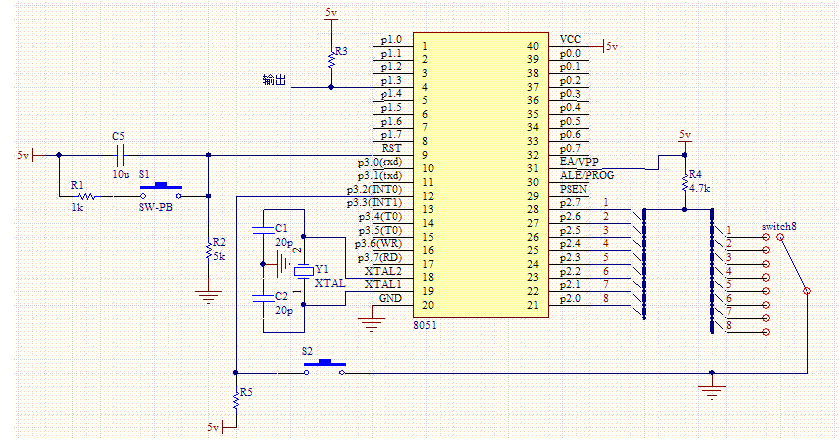Click resistor R2 5k symbol
The width and height of the screenshot is (840, 441).
209,250
